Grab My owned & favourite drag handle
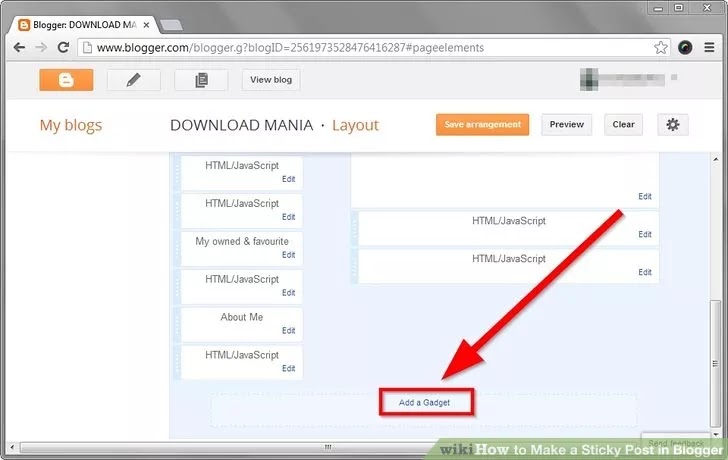 click(177, 249)
